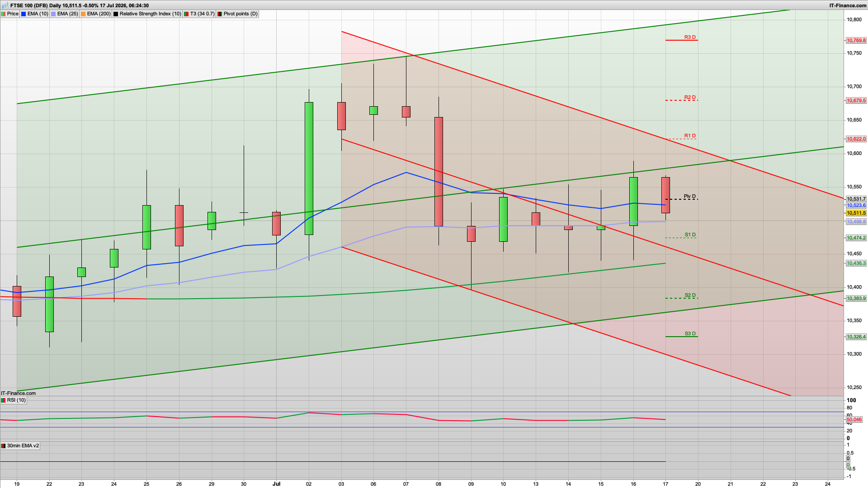This screenshot has width=868, height=488.
Task: Click the large green candle on 02 Jul
Action: coord(309,169)
